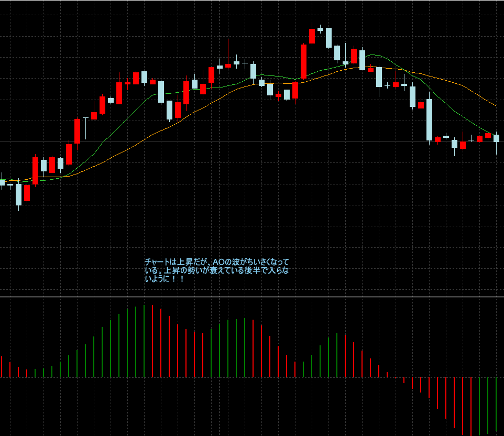Viewport: 504px width, 436px height.
Task: Click the lowest light-blue candle at bottom left
Action: 18,194
